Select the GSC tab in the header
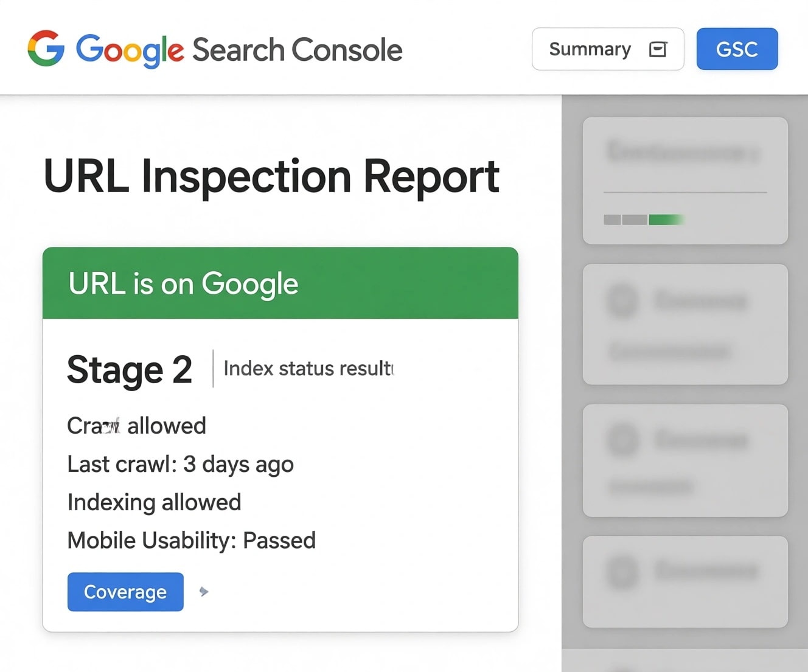Image resolution: width=808 pixels, height=672 pixels. pos(737,49)
